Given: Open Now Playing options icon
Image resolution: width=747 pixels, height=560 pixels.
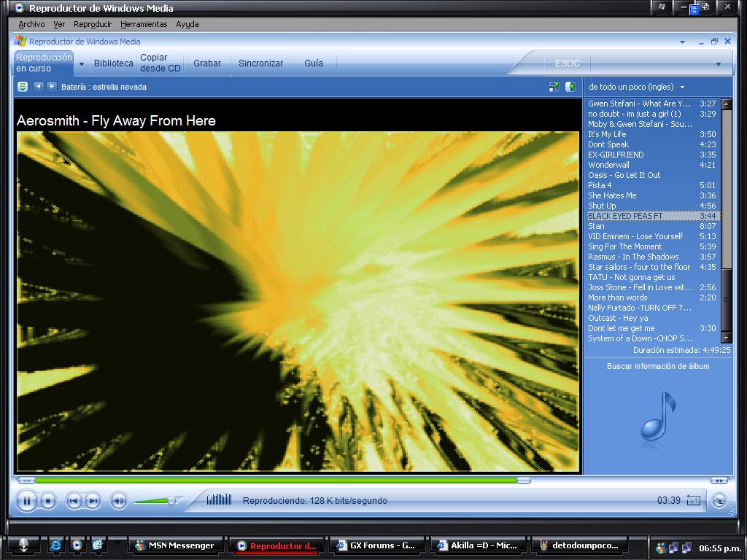Looking at the screenshot, I should click(x=23, y=87).
